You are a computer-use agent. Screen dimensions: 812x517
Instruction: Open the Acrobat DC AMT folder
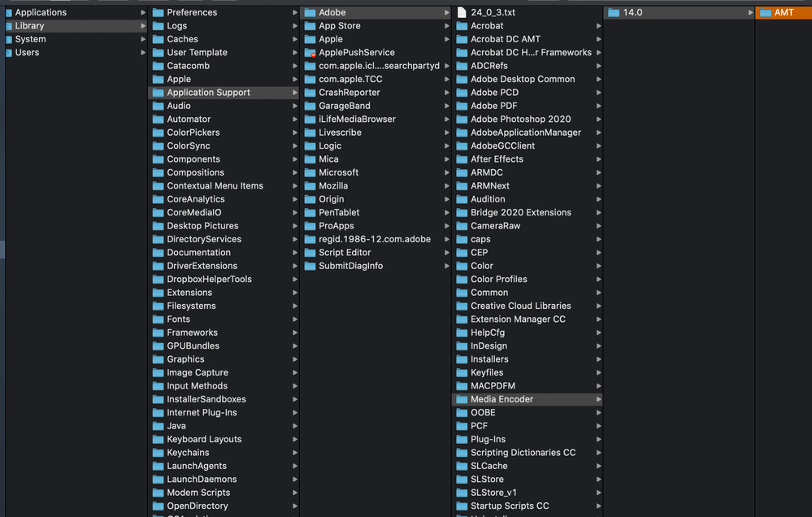click(x=528, y=39)
